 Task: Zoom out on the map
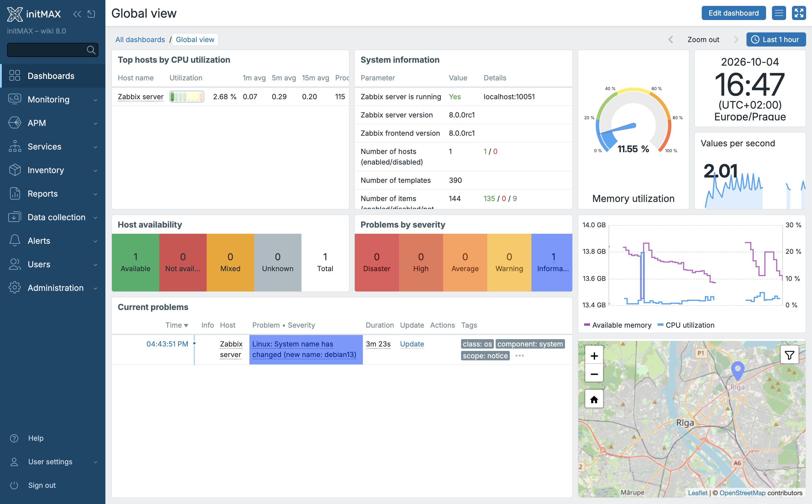coord(594,374)
